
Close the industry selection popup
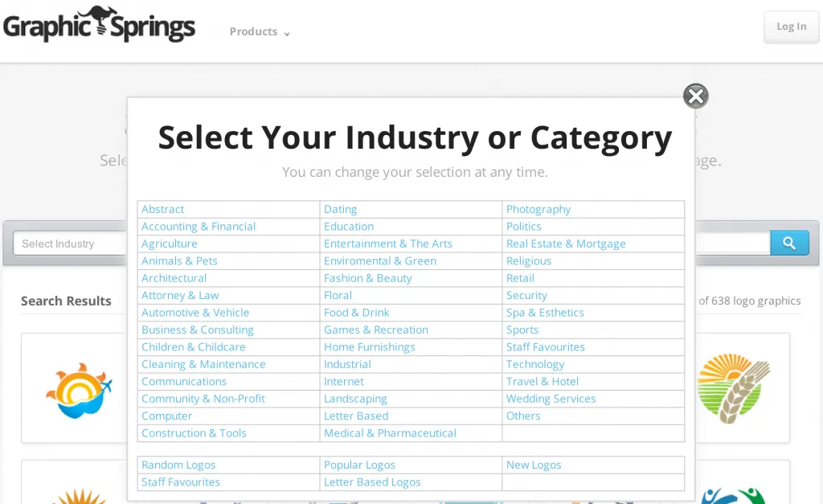(695, 96)
